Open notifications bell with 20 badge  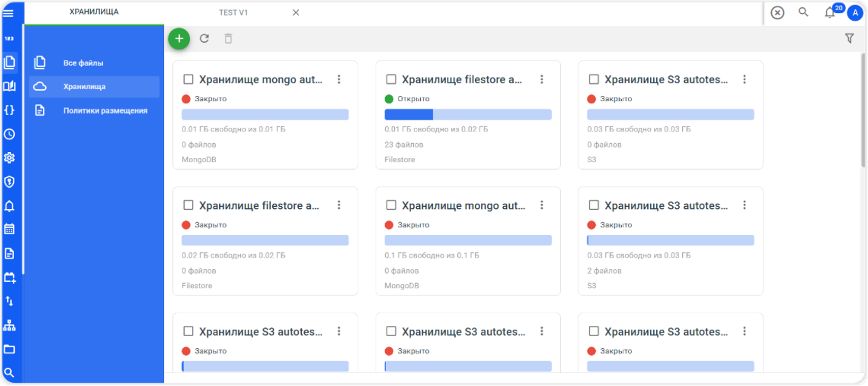830,13
